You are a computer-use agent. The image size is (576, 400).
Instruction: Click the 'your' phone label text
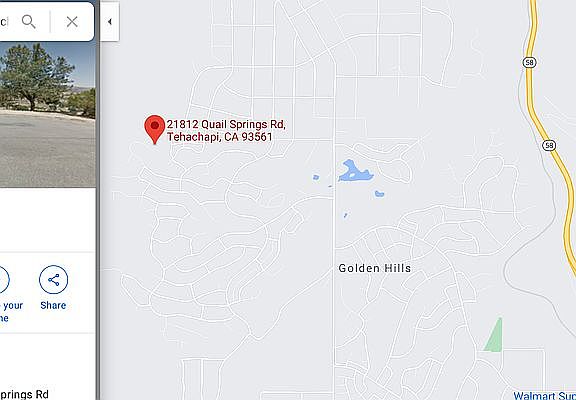click(13, 306)
